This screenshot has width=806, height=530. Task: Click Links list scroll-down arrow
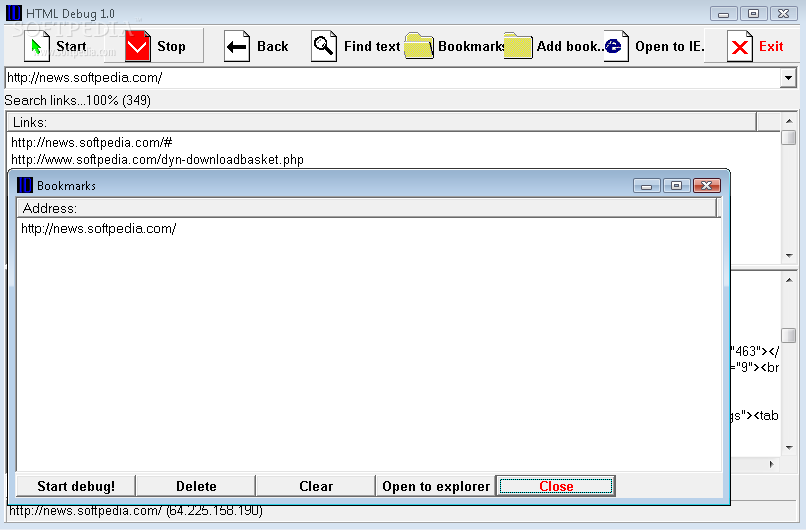tap(789, 255)
